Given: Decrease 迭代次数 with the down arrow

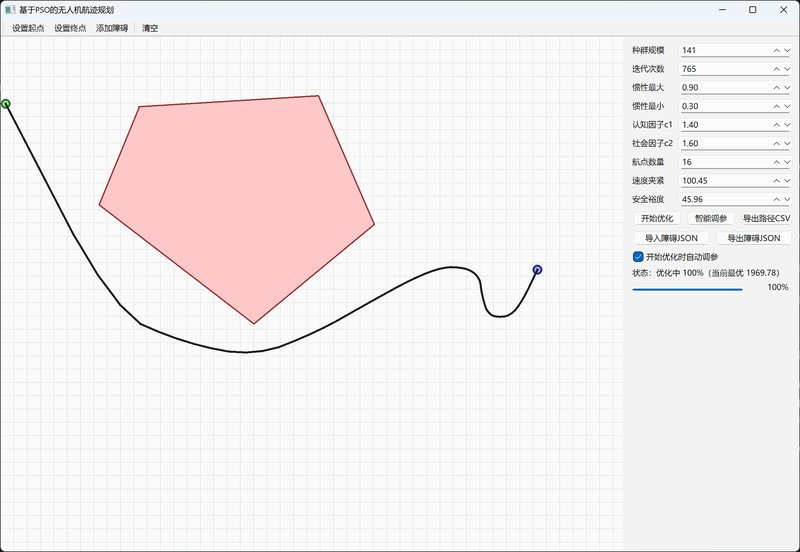Looking at the screenshot, I should [x=787, y=69].
